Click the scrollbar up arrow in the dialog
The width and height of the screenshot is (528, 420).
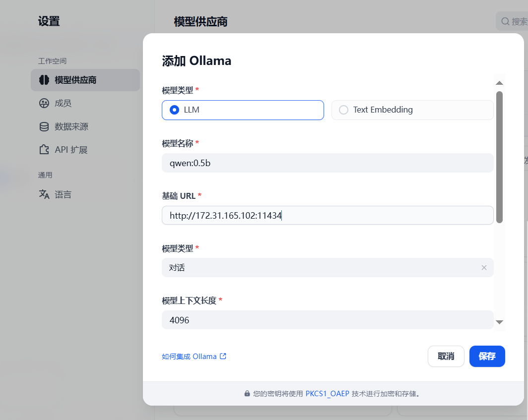[x=499, y=83]
